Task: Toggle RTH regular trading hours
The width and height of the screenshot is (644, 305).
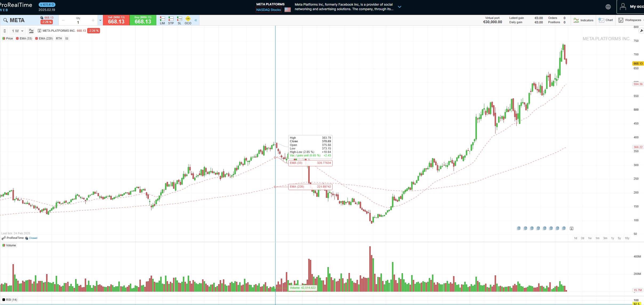Action: pyautogui.click(x=59, y=38)
